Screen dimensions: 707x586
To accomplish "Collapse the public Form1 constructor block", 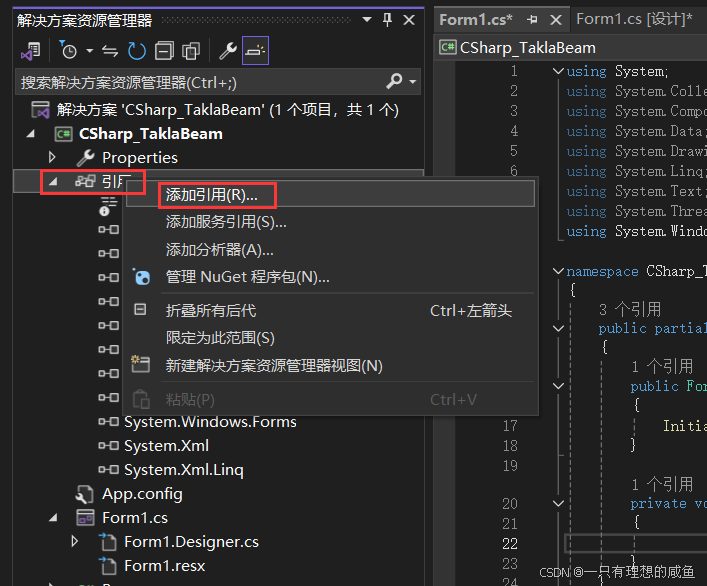I will tap(558, 386).
